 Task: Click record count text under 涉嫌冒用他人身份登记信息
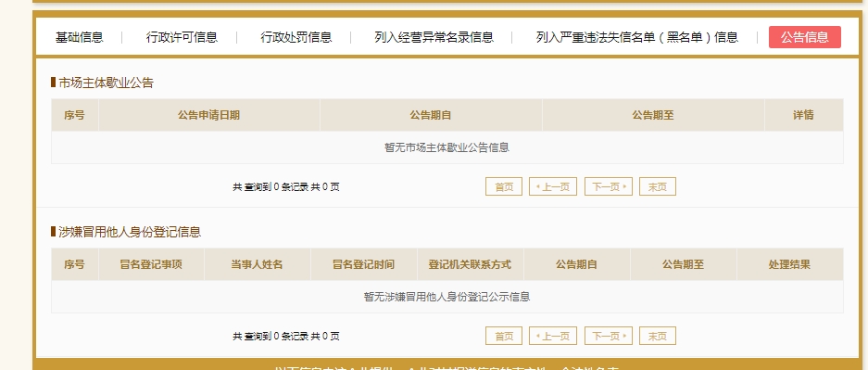(x=286, y=337)
